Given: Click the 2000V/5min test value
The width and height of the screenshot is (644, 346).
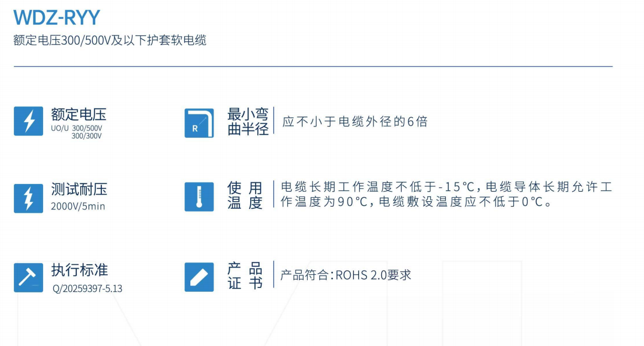Looking at the screenshot, I should (77, 207).
